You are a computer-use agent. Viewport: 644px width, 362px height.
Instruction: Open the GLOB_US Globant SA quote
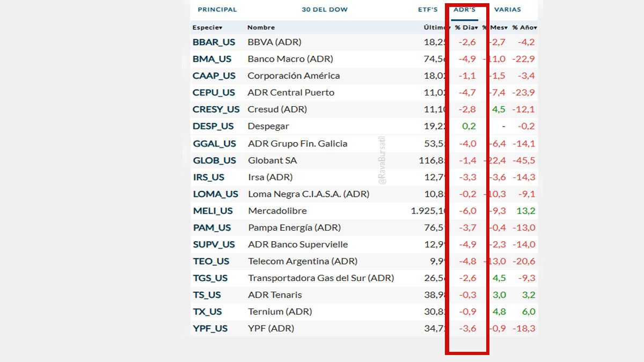(213, 160)
